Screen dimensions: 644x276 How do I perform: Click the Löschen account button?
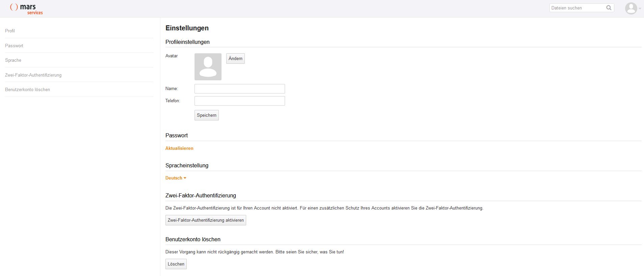tap(176, 264)
